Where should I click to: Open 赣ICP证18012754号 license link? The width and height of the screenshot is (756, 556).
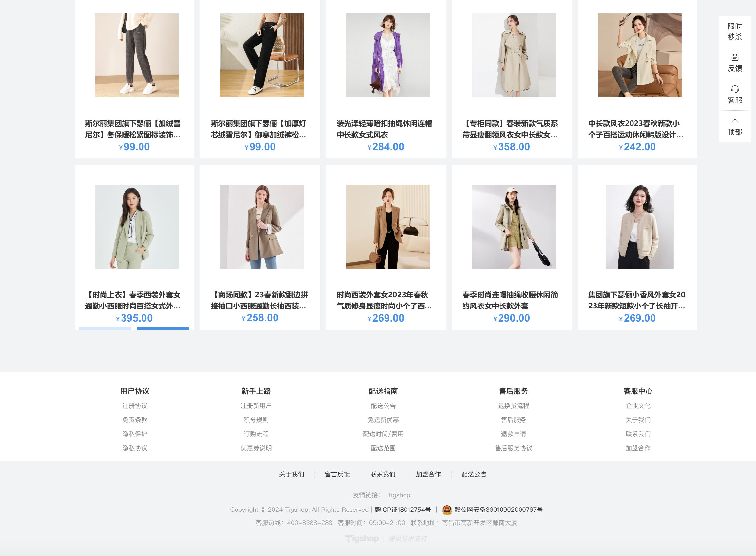point(403,510)
